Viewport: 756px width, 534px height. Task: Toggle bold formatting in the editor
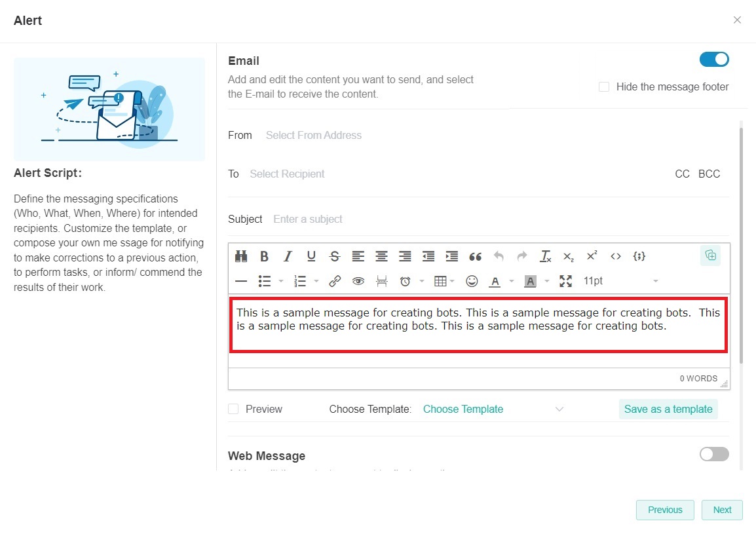264,256
